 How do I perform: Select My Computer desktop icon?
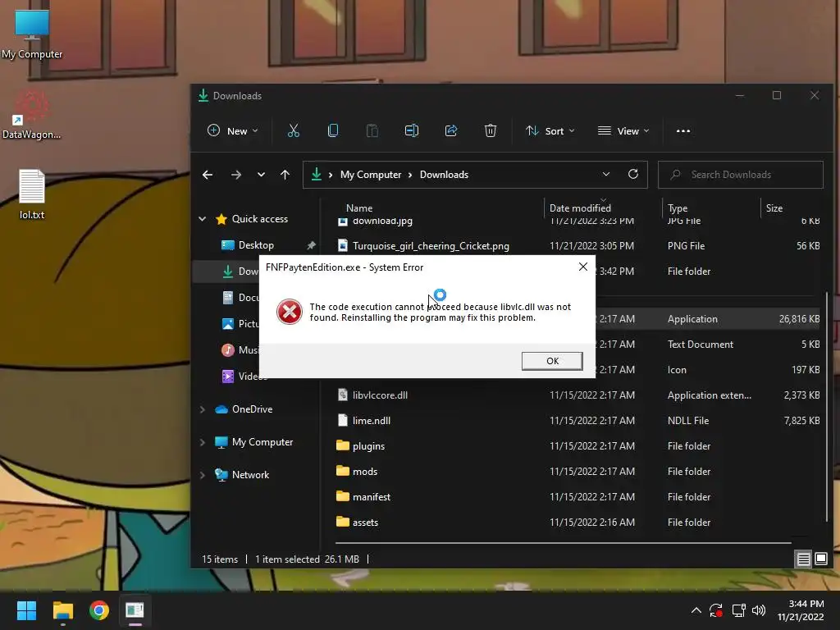coord(32,34)
